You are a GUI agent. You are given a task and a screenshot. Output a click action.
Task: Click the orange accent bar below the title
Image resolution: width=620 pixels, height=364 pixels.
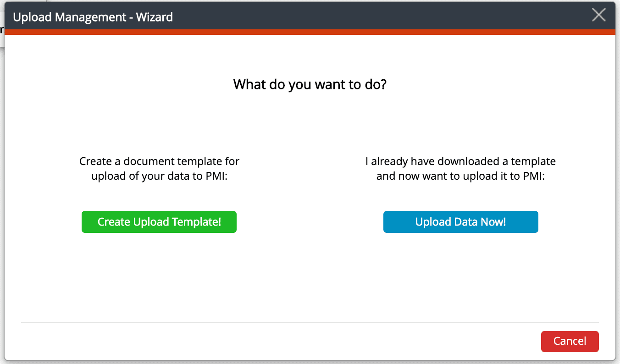[x=310, y=32]
